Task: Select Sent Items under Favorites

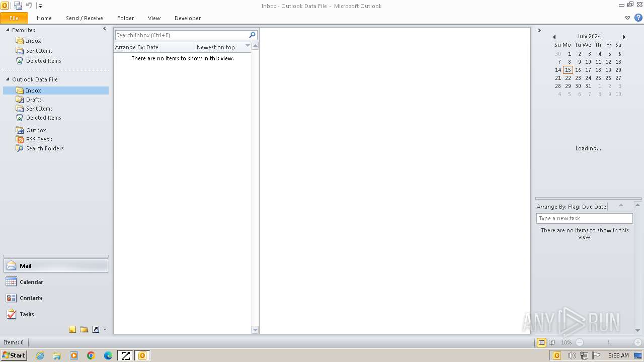Action: click(x=39, y=51)
